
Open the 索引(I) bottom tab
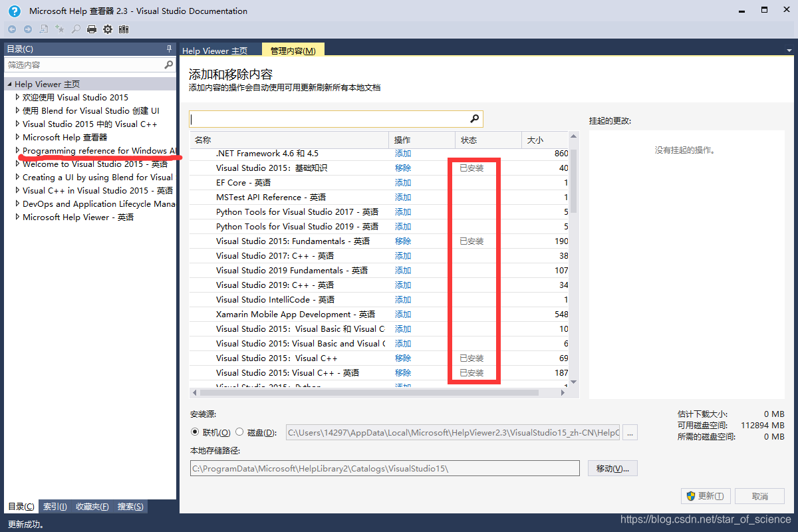[x=55, y=507]
